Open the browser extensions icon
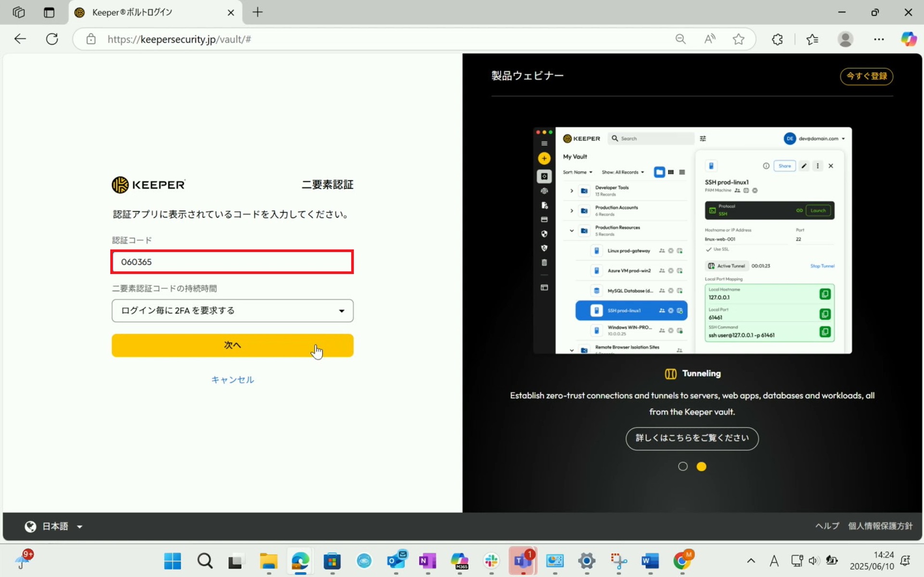The image size is (924, 577). (777, 39)
